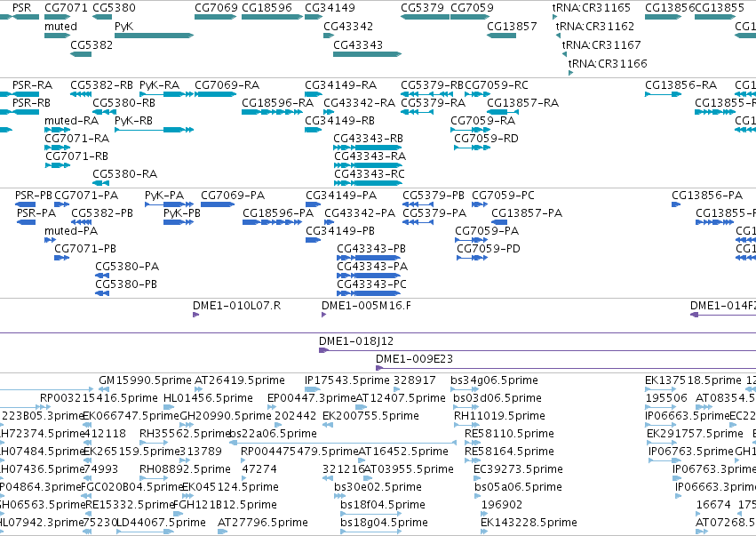This screenshot has height=536, width=756.
Task: Select protein CG5379-PA
Action: [x=418, y=222]
